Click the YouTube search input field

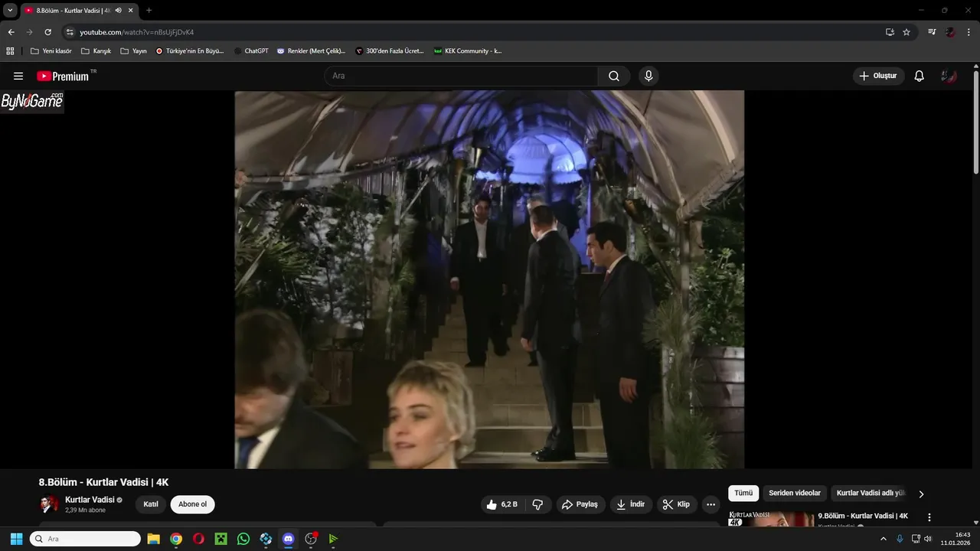461,76
